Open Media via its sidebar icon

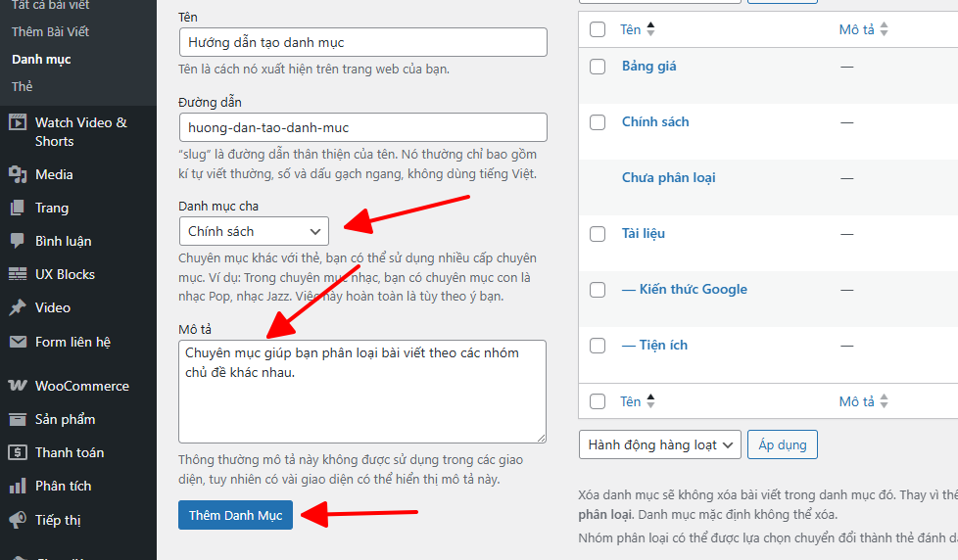coord(17,174)
